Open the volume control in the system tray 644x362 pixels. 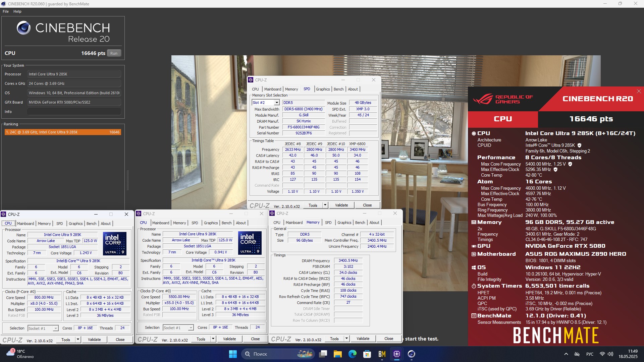[x=610, y=354]
